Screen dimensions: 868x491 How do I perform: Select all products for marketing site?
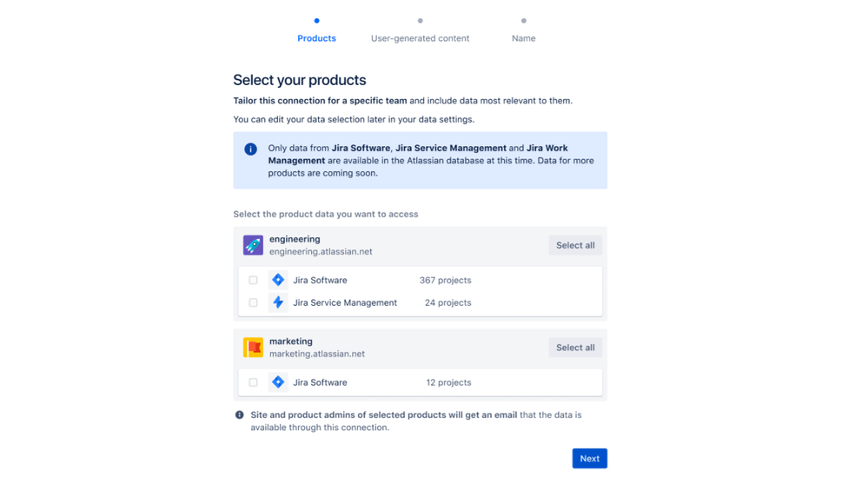coord(575,348)
